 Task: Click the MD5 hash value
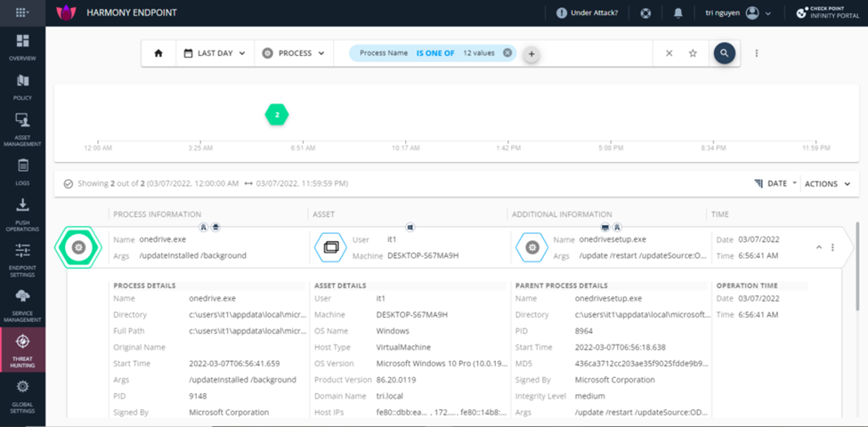[642, 363]
